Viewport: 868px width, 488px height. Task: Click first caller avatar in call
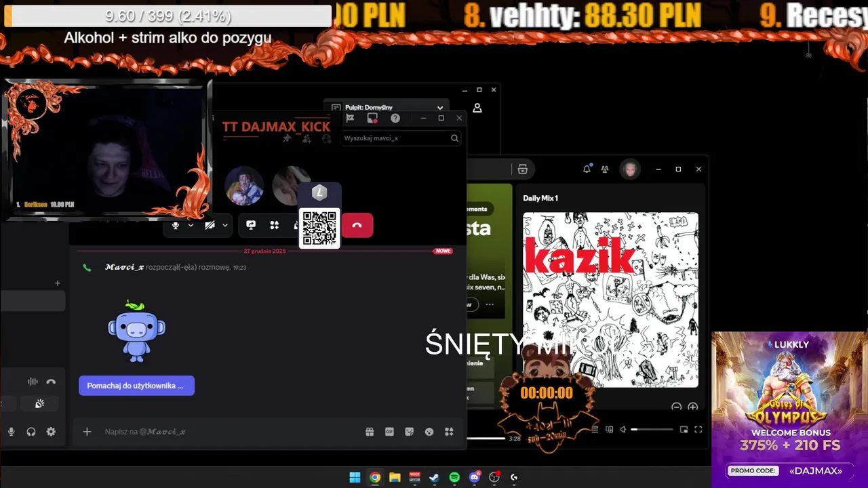click(x=244, y=186)
